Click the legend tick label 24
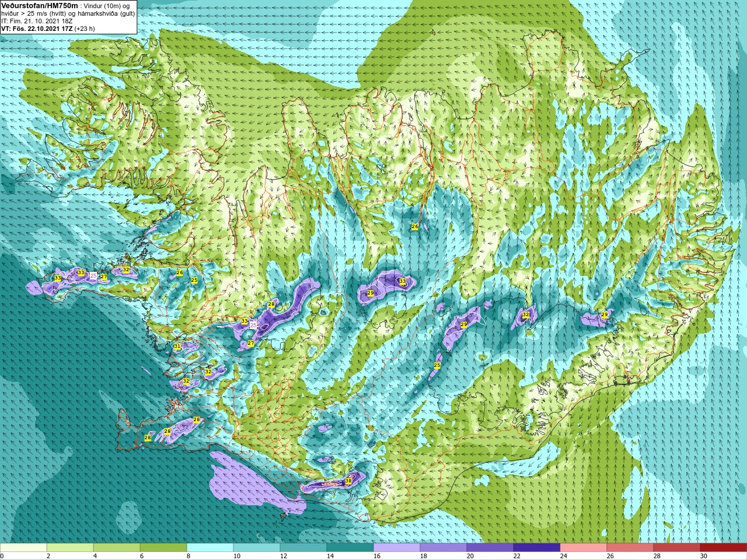The width and height of the screenshot is (747, 560). [563, 556]
